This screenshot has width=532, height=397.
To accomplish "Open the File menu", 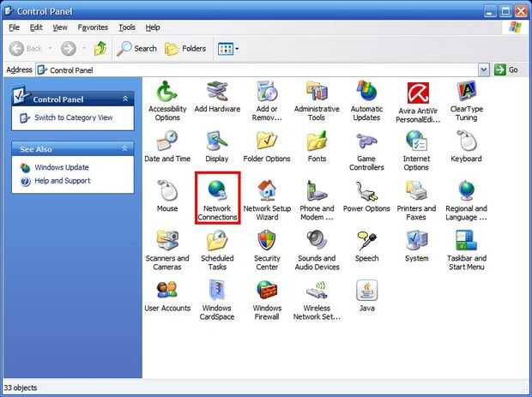I will coord(14,27).
